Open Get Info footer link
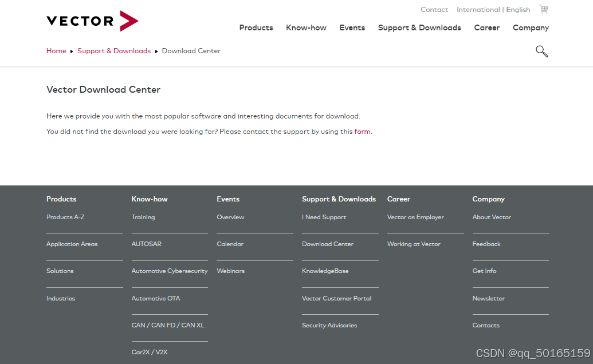This screenshot has width=593, height=364. pyautogui.click(x=484, y=271)
